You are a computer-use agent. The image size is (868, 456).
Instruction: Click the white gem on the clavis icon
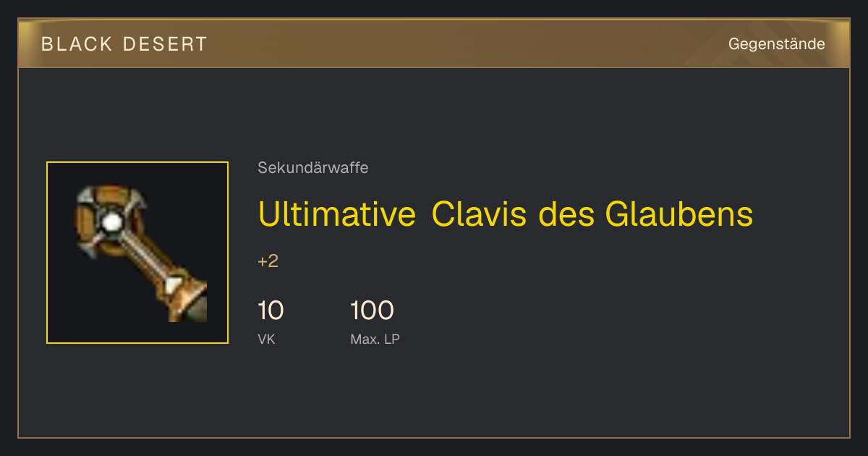111,222
